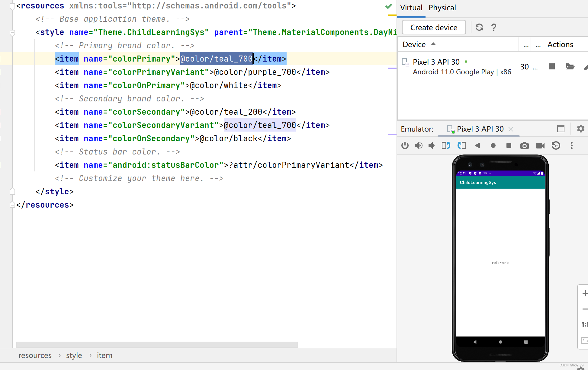The height and width of the screenshot is (370, 588).
Task: Take a screenshot of the emulator
Action: [525, 145]
